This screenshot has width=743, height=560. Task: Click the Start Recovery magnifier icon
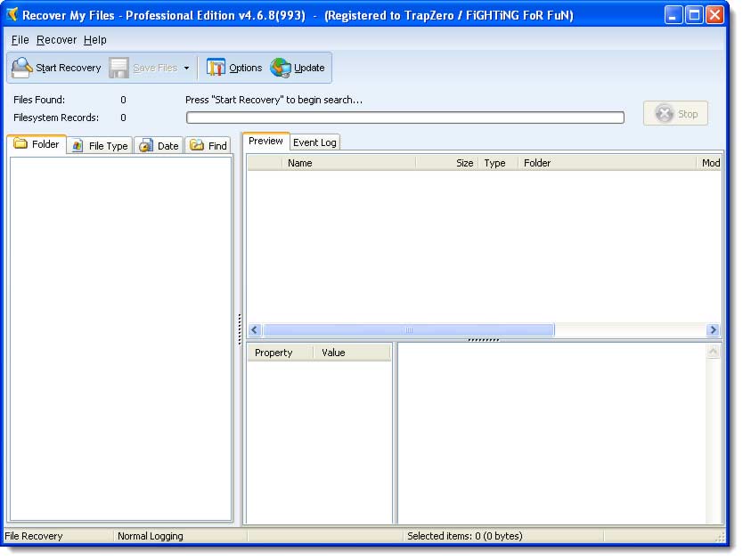pos(21,68)
